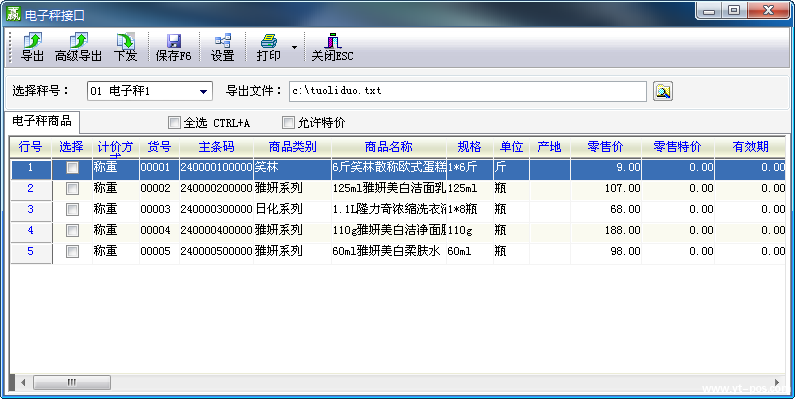Tick the checkbox for item 00005

click(x=73, y=251)
